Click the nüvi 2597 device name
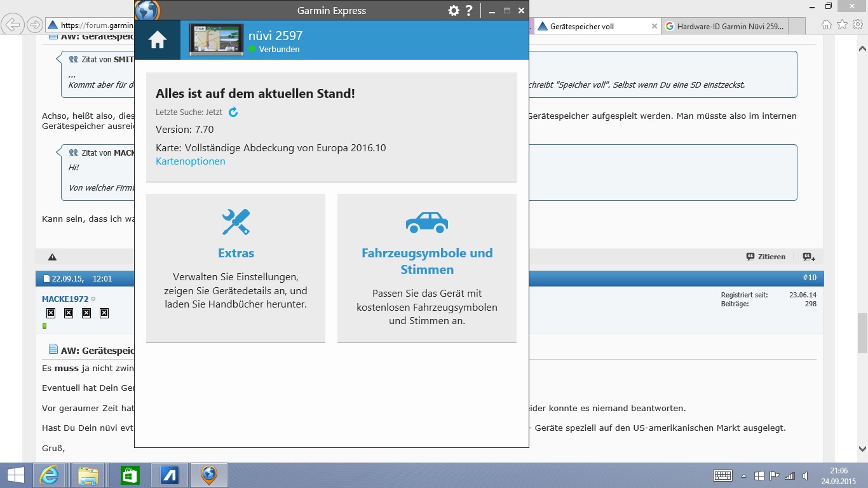This screenshot has width=868, height=488. pyautogui.click(x=275, y=36)
